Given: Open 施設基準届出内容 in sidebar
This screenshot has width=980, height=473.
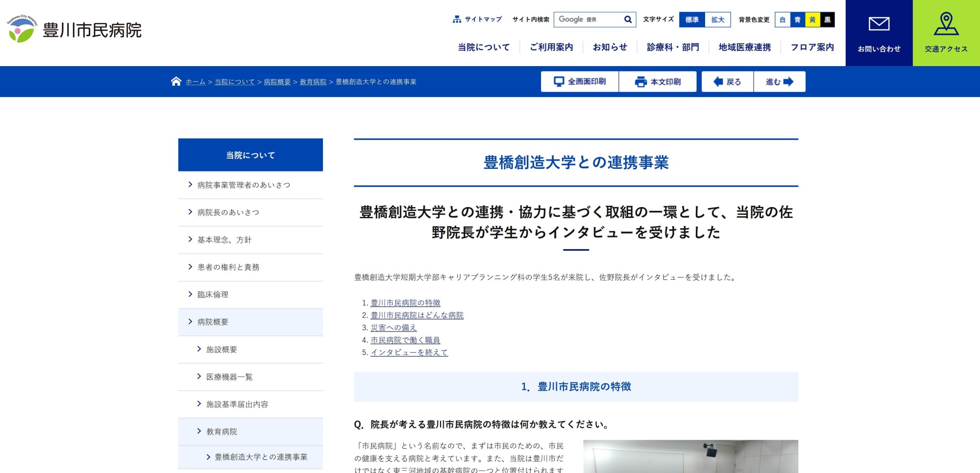Looking at the screenshot, I should (250, 404).
